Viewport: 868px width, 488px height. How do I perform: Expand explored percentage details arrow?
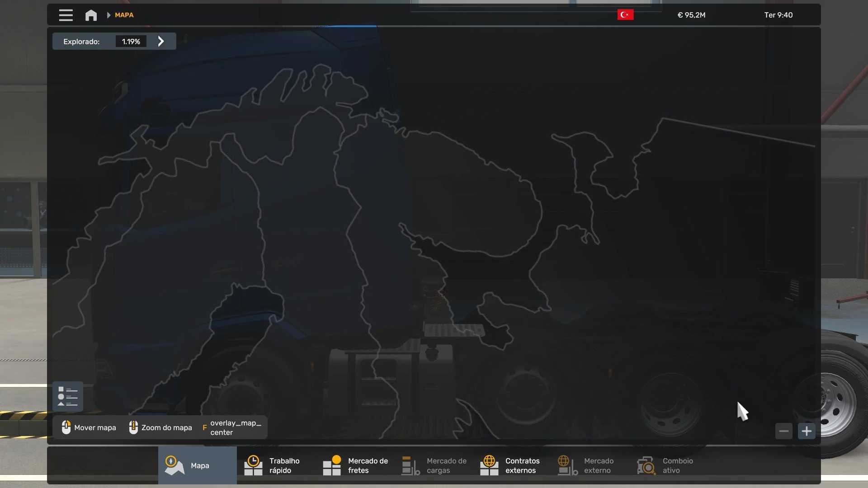pyautogui.click(x=161, y=42)
